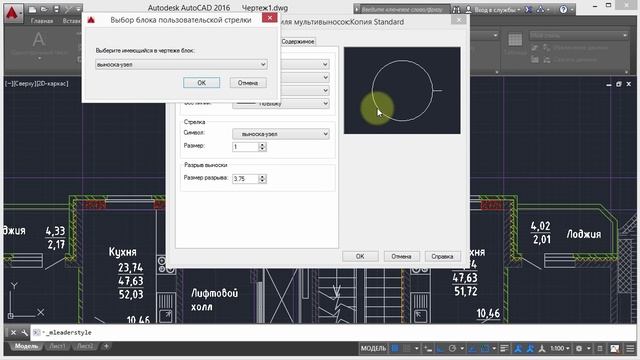Open polar tracking angle dropdown arrow
Image resolution: width=640 pixels, height=360 pixels.
point(462,349)
